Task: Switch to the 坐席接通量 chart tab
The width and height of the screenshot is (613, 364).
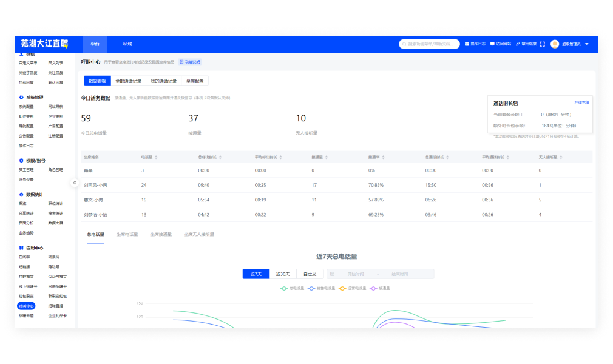Action: (x=161, y=234)
